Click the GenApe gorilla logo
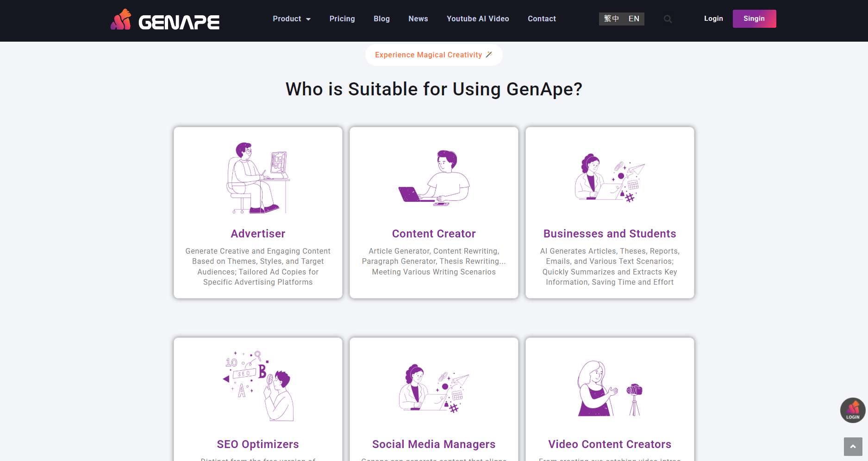This screenshot has height=461, width=868. pyautogui.click(x=165, y=20)
